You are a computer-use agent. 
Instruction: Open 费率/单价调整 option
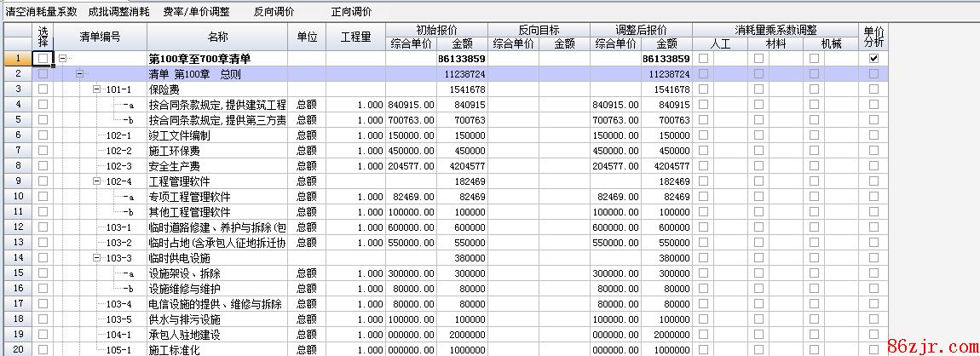(196, 12)
